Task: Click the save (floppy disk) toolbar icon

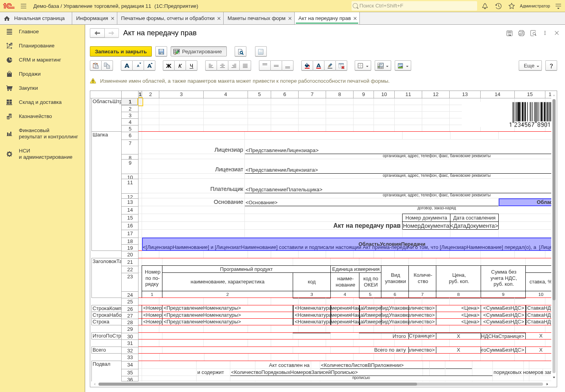Action: coord(161,52)
